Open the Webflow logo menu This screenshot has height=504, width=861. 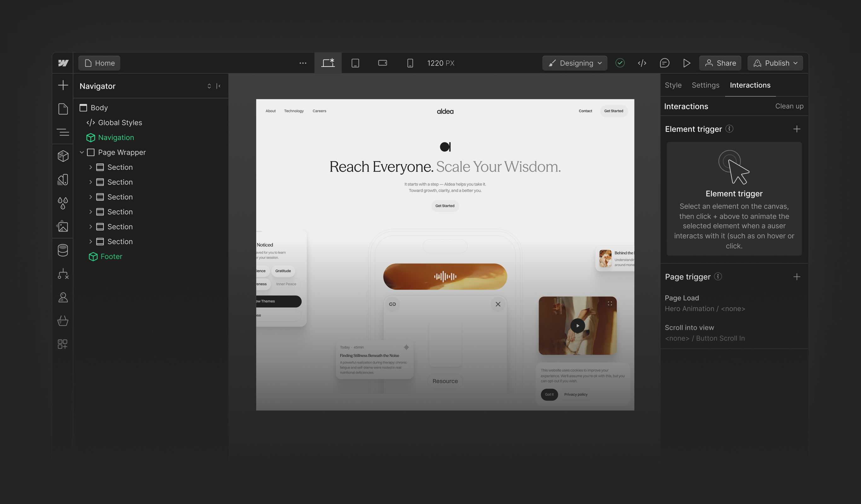click(63, 63)
